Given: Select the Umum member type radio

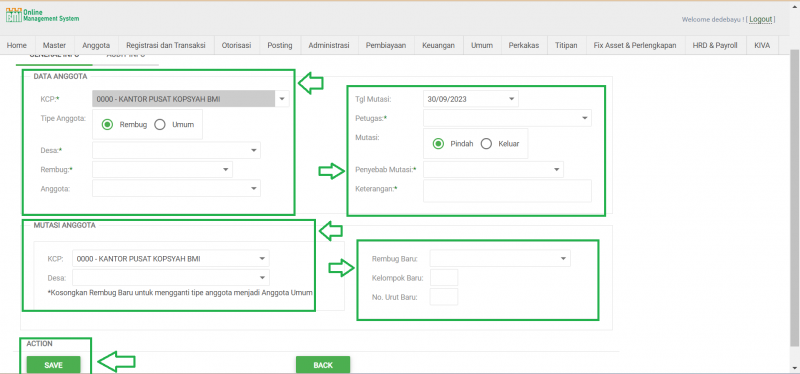Looking at the screenshot, I should click(160, 124).
